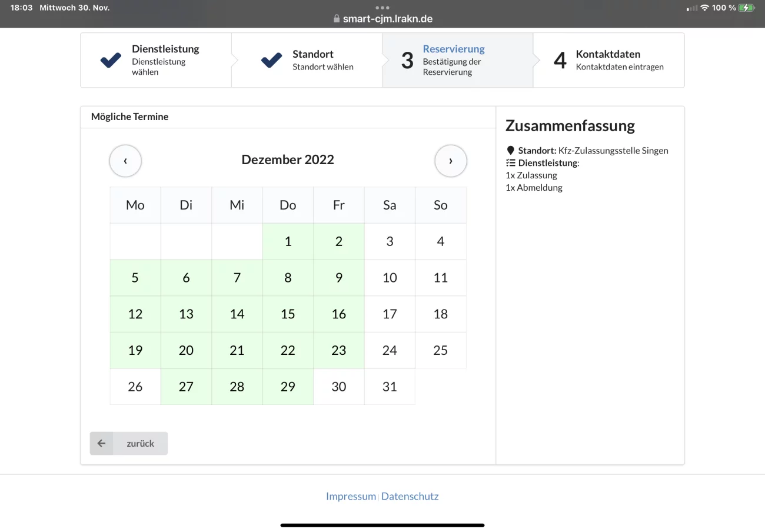Select available day 15
This screenshot has height=532, width=765.
pos(288,314)
